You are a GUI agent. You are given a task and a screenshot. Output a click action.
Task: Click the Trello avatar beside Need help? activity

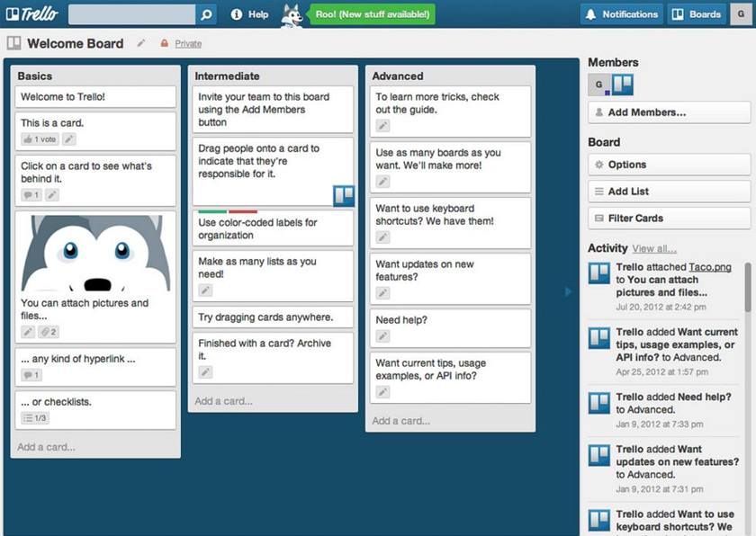click(x=599, y=403)
